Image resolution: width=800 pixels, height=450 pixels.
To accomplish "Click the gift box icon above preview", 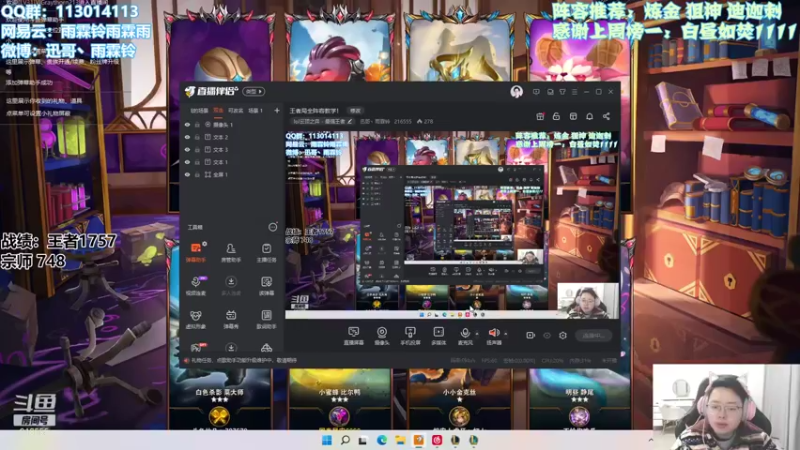I will tap(540, 116).
